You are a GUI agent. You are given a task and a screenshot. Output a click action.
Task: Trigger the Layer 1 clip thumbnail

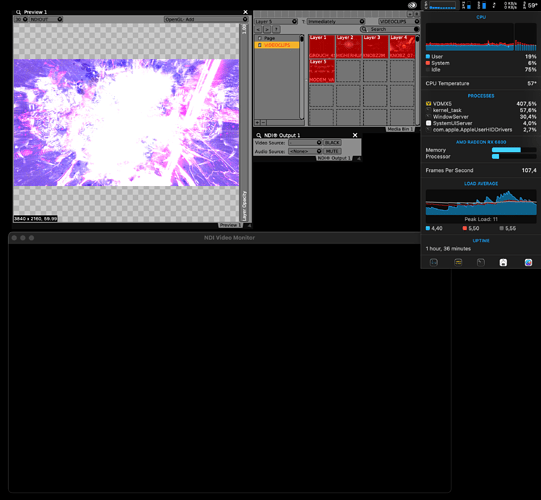coord(322,46)
